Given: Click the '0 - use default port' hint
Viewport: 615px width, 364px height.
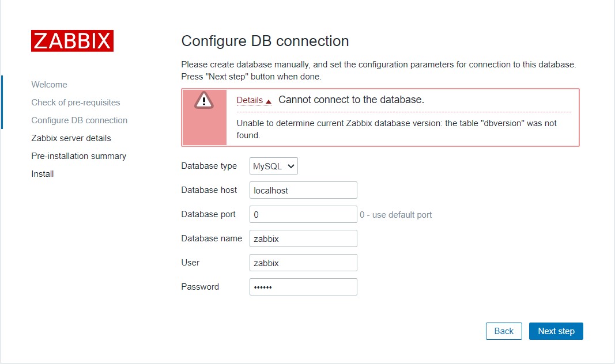Looking at the screenshot, I should coord(395,215).
